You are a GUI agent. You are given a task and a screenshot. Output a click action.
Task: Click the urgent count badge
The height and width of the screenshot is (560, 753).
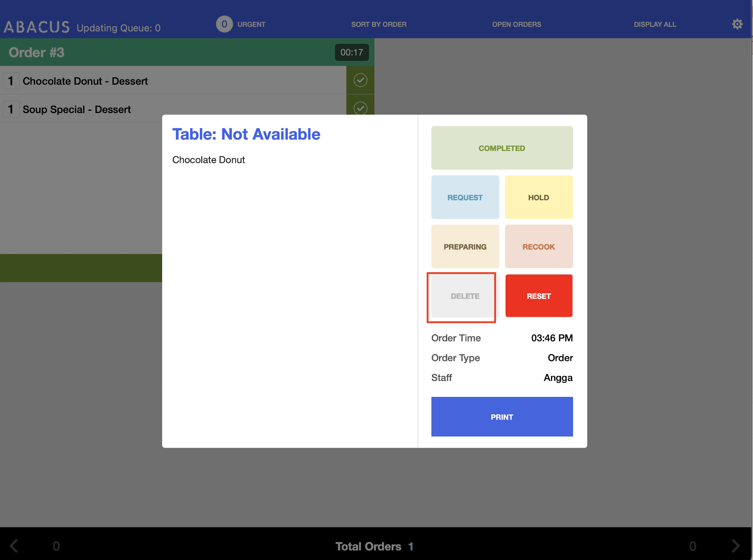point(224,24)
